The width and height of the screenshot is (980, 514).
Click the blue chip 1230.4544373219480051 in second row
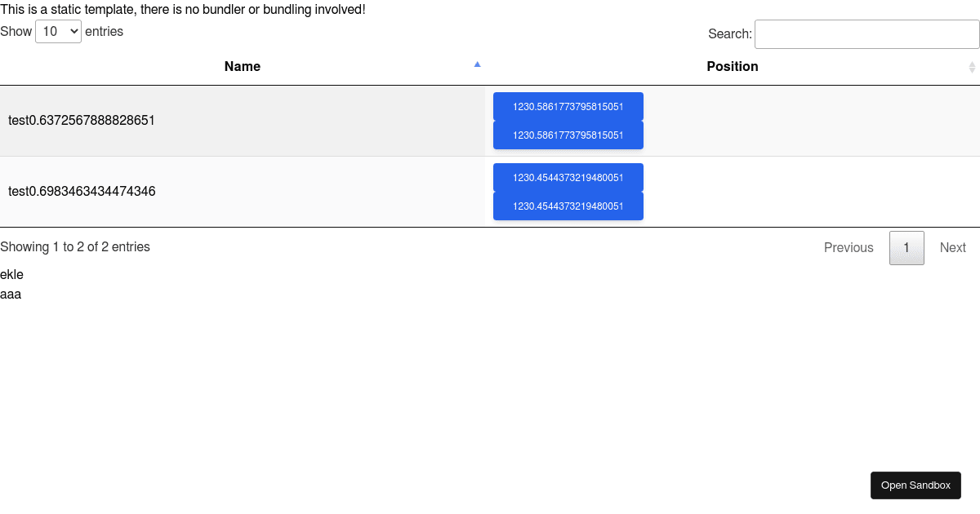[x=568, y=177]
